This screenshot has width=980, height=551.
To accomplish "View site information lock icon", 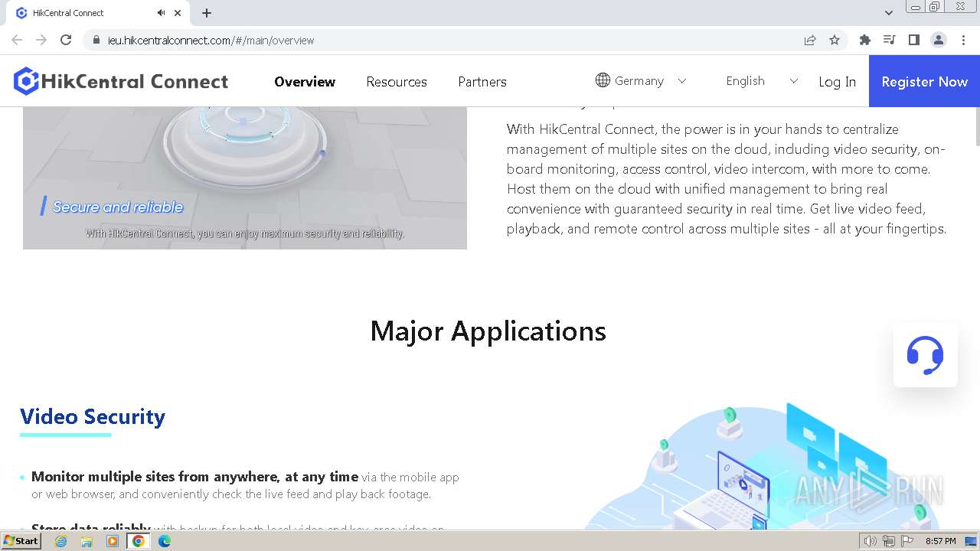I will coord(96,40).
